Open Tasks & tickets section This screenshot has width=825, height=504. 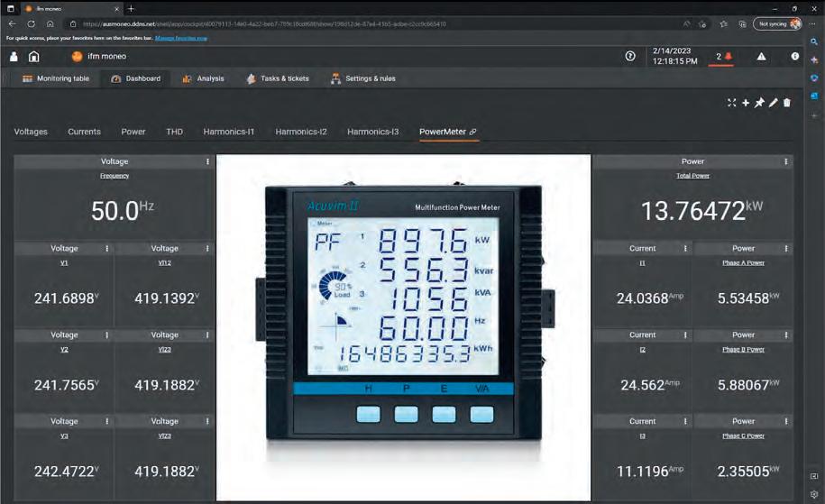pos(278,78)
